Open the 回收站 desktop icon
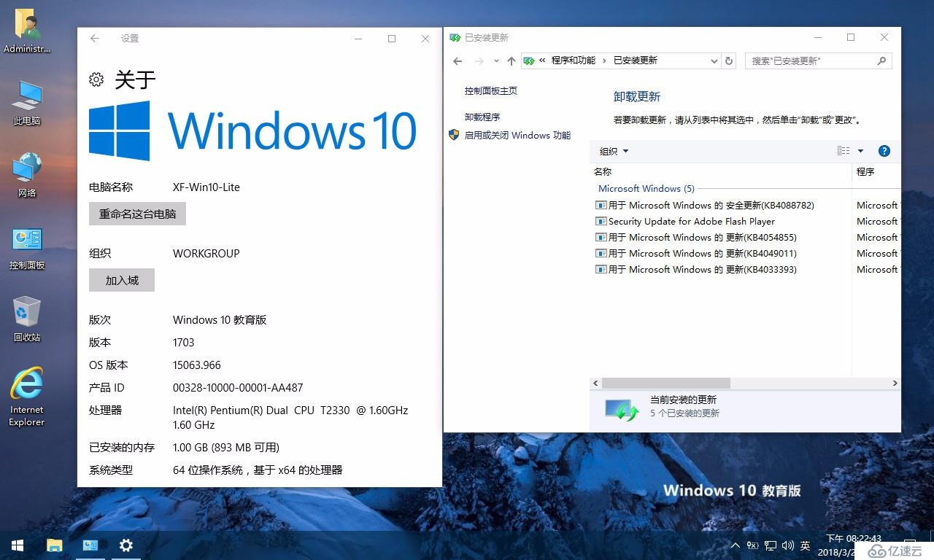The image size is (934, 560). point(27,319)
